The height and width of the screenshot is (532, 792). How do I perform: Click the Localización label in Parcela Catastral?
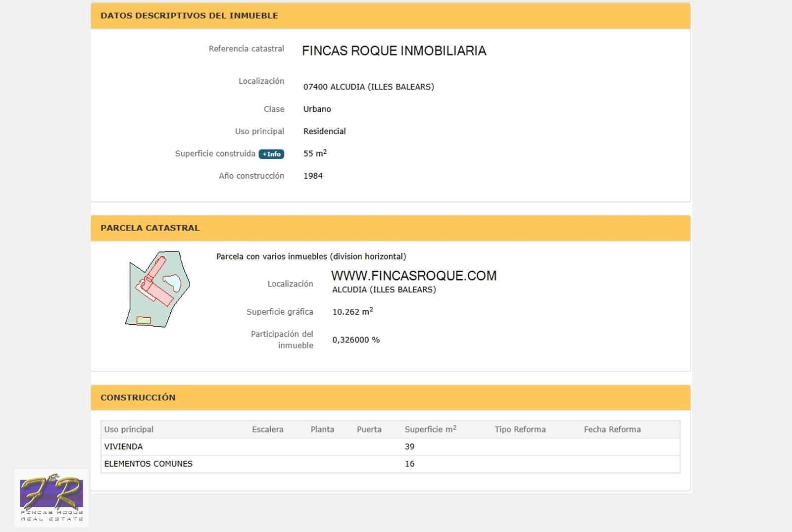pyautogui.click(x=291, y=284)
